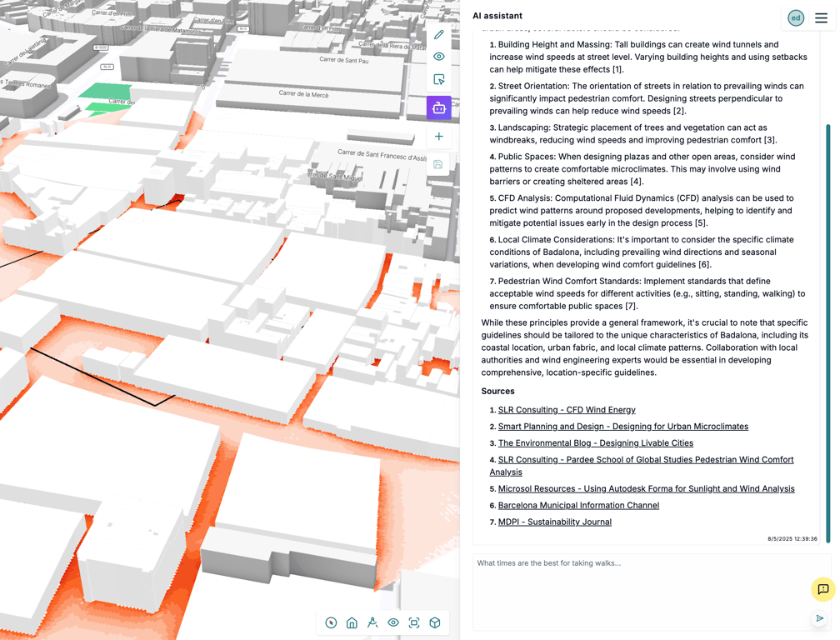This screenshot has height=640, width=840.
Task: Open MDPI - Sustainability Journal link
Action: click(554, 522)
